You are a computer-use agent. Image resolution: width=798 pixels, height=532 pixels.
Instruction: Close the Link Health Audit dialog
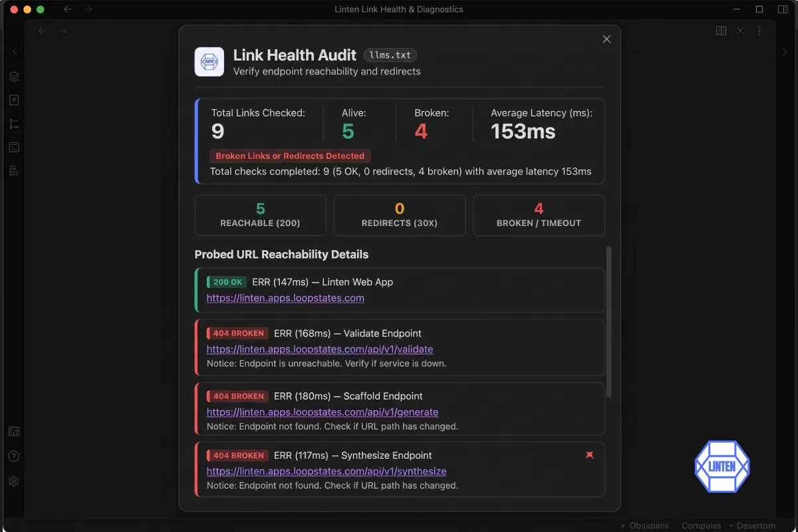pos(606,39)
